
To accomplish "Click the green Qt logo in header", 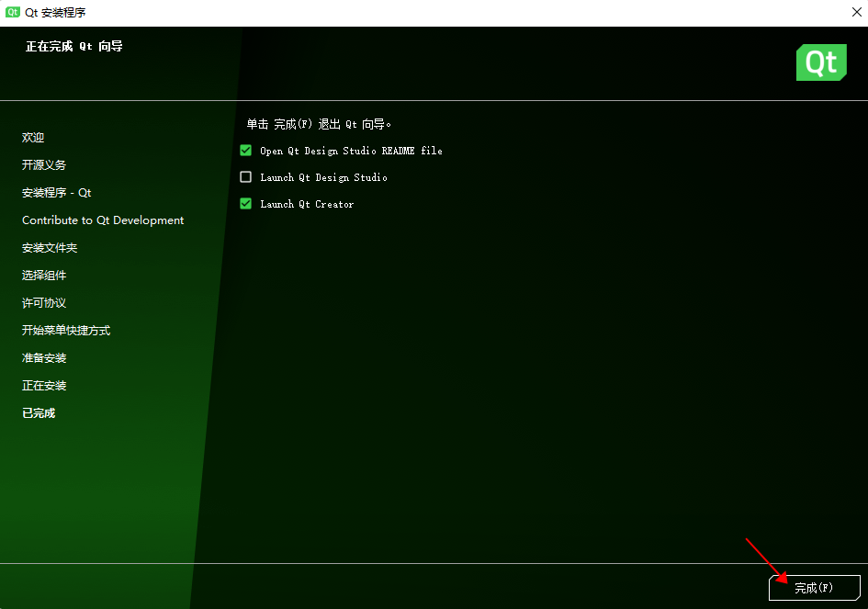I will click(x=821, y=62).
